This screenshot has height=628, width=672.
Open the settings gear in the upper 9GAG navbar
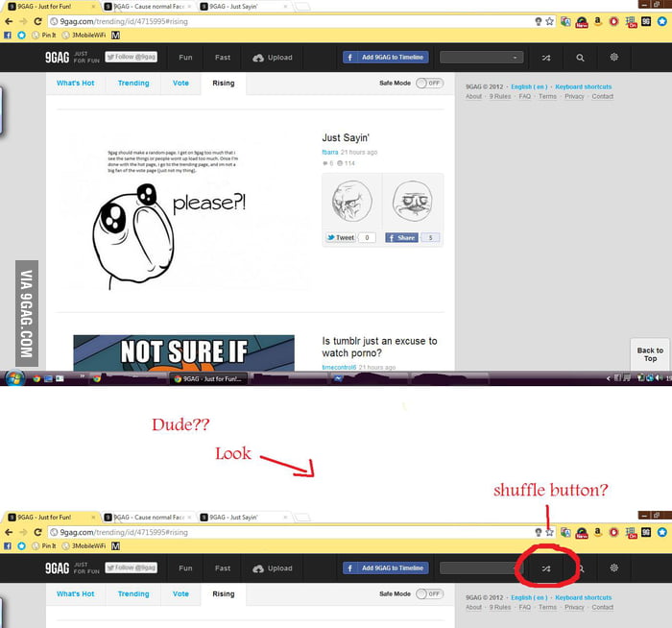tap(613, 57)
